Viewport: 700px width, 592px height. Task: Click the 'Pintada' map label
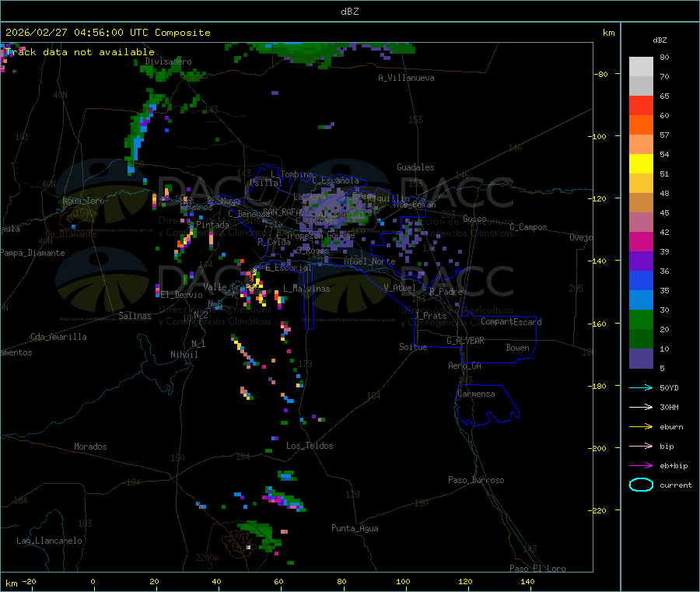[212, 225]
